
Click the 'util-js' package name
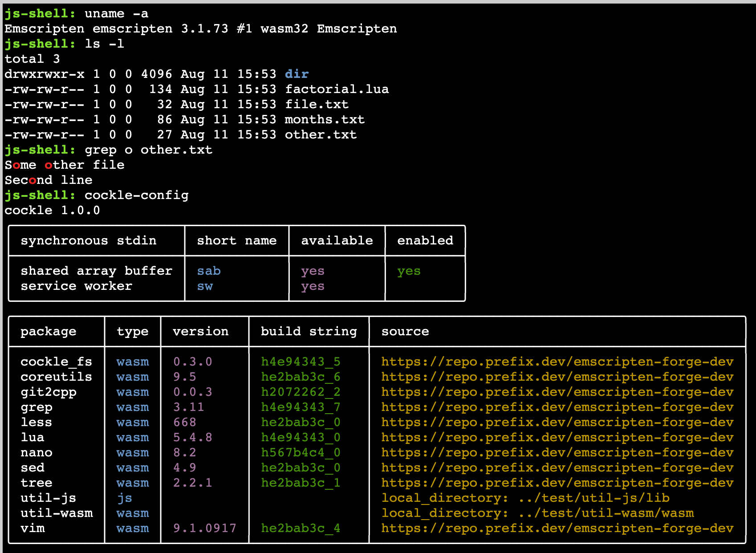pyautogui.click(x=49, y=498)
